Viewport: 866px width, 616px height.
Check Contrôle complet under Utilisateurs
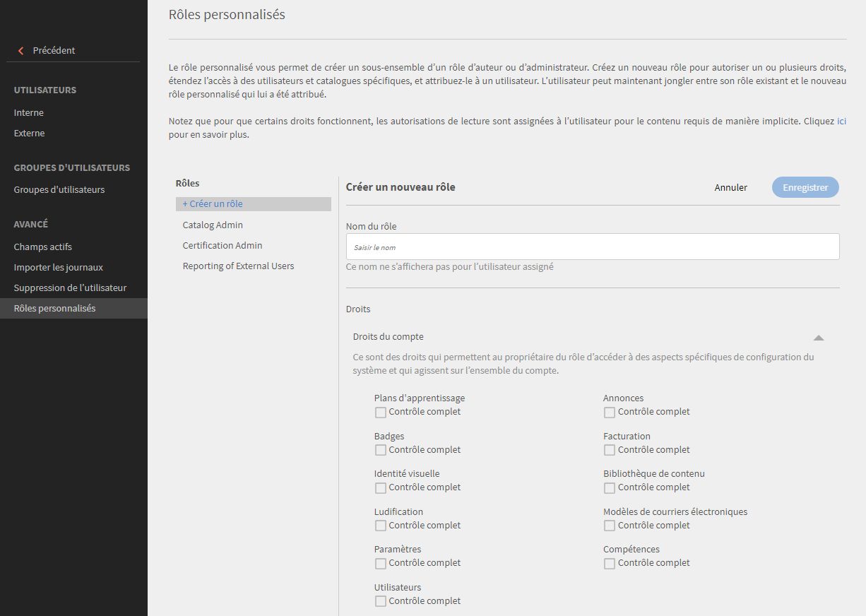pyautogui.click(x=381, y=601)
